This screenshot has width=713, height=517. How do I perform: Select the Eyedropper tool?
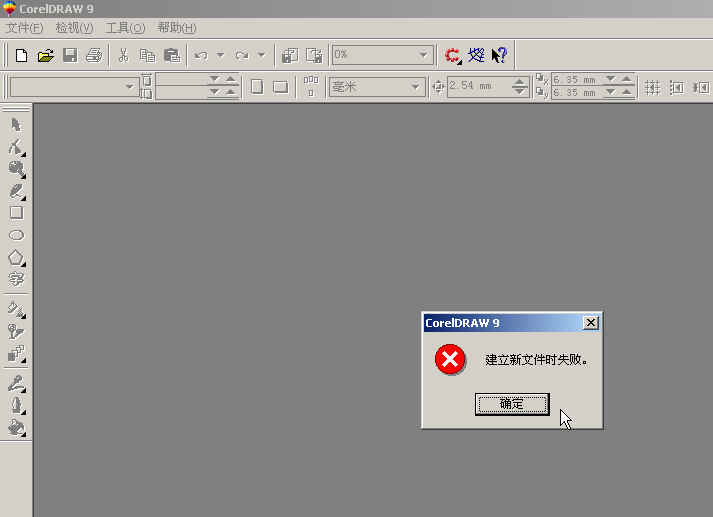click(x=16, y=384)
